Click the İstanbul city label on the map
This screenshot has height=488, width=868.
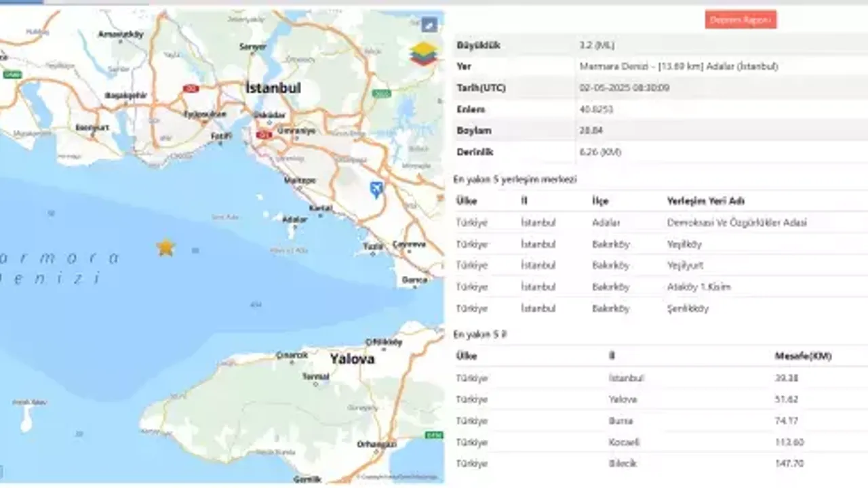click(273, 88)
